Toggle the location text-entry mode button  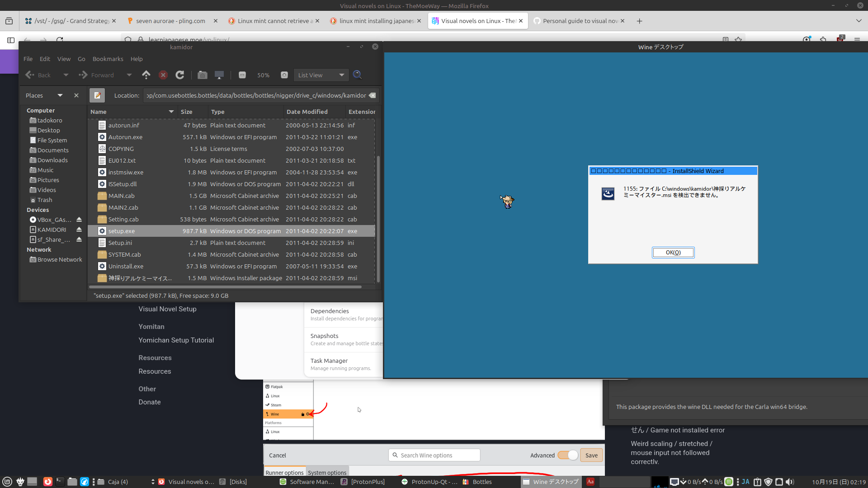97,95
